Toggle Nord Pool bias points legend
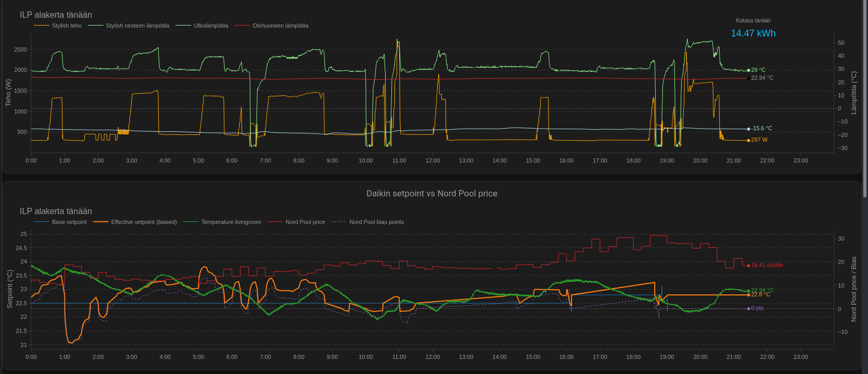Screen dimensions: 868x374 [x=376, y=222]
